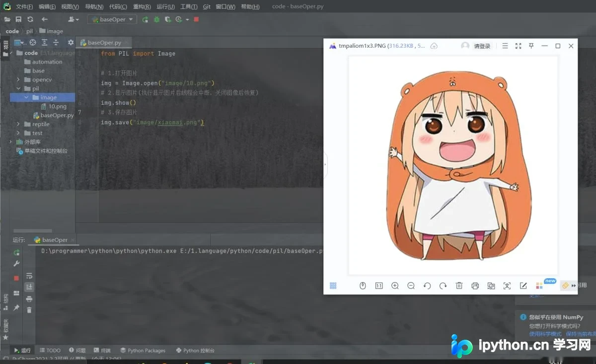The width and height of the screenshot is (596, 364).
Task: Click the image breadcrumb
Action: pyautogui.click(x=51, y=31)
